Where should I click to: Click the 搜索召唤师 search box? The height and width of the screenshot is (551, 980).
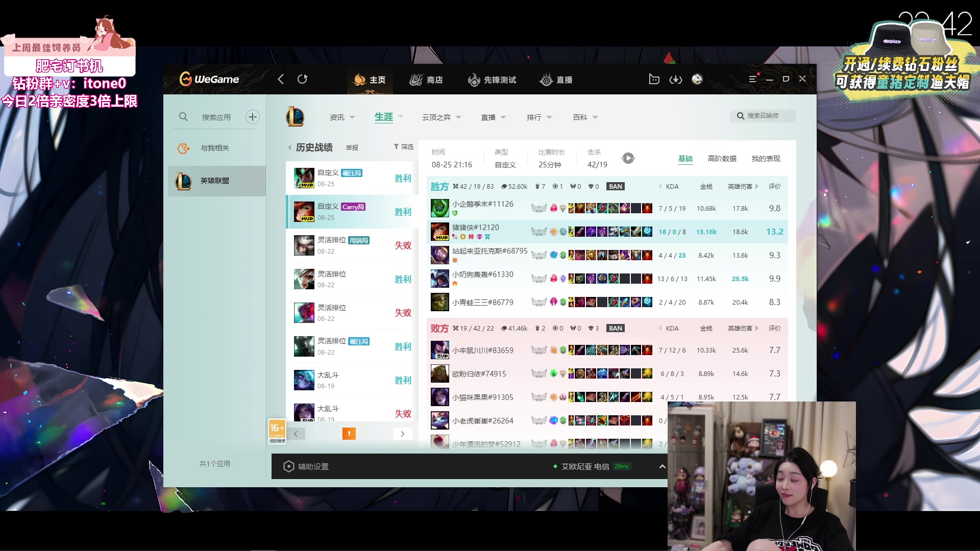763,116
